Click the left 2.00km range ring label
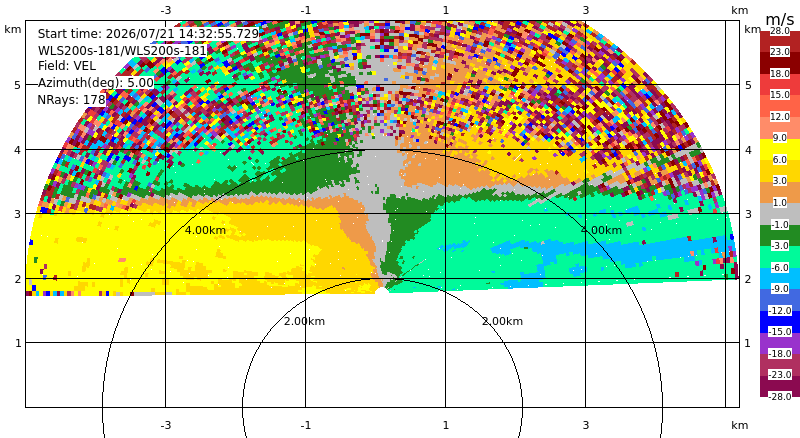This screenshot has height=438, width=800. [305, 321]
